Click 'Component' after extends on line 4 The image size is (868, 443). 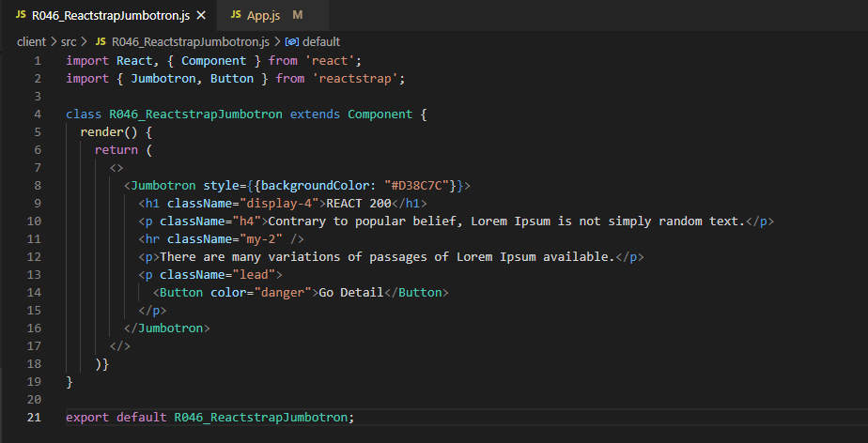(380, 115)
